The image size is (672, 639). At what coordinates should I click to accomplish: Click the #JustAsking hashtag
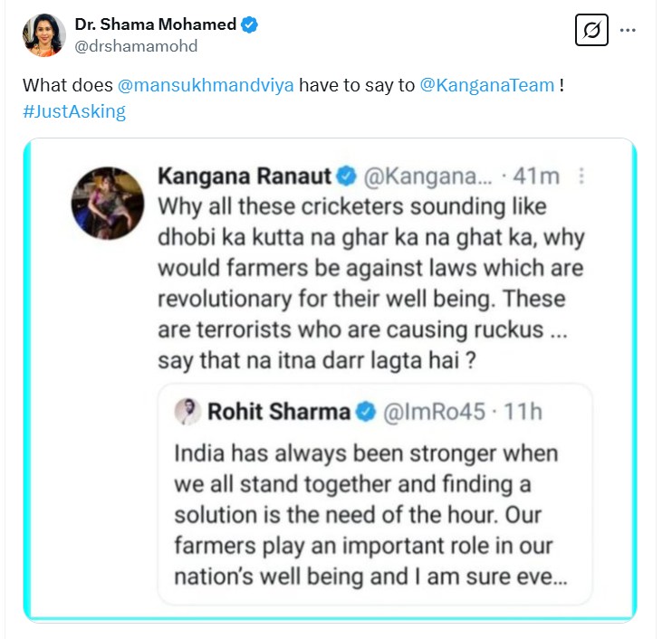pyautogui.click(x=73, y=111)
